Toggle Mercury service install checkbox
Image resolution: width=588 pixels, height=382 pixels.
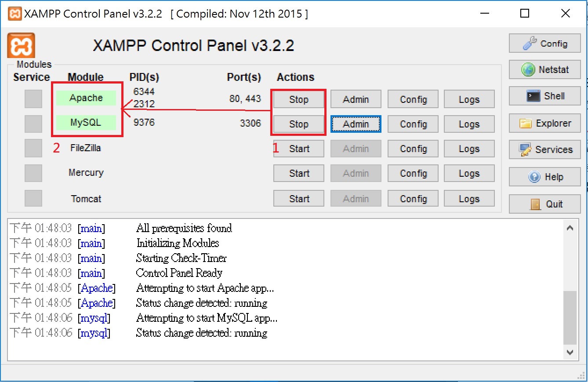click(33, 173)
